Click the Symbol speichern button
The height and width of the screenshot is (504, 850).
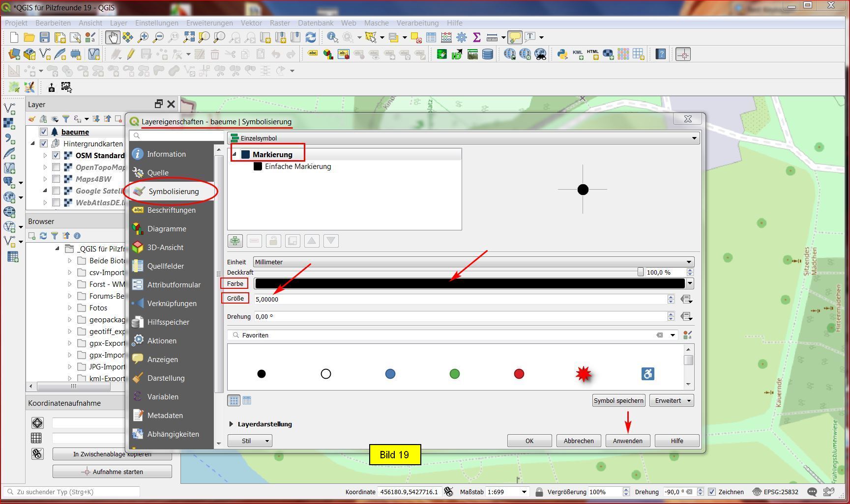click(618, 400)
